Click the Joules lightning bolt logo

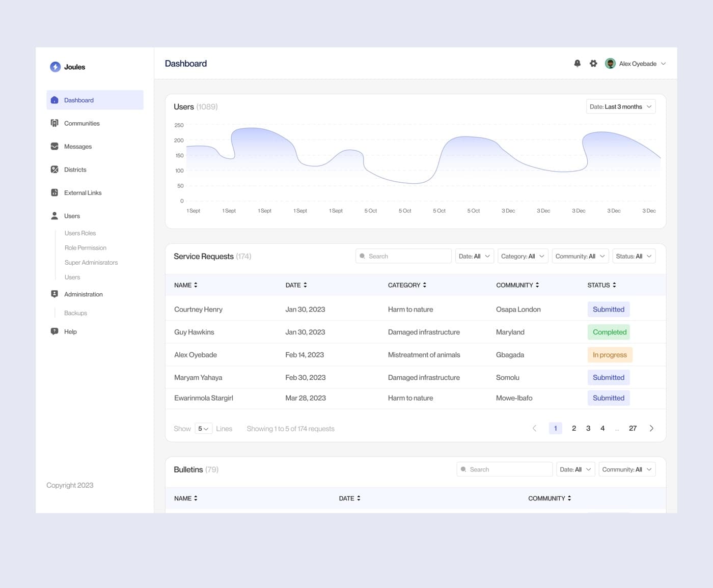coord(55,67)
